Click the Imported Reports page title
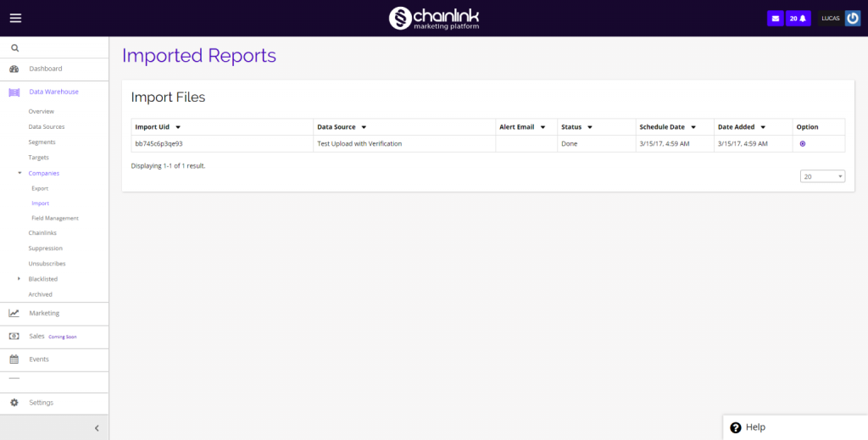The image size is (868, 440). (x=199, y=56)
